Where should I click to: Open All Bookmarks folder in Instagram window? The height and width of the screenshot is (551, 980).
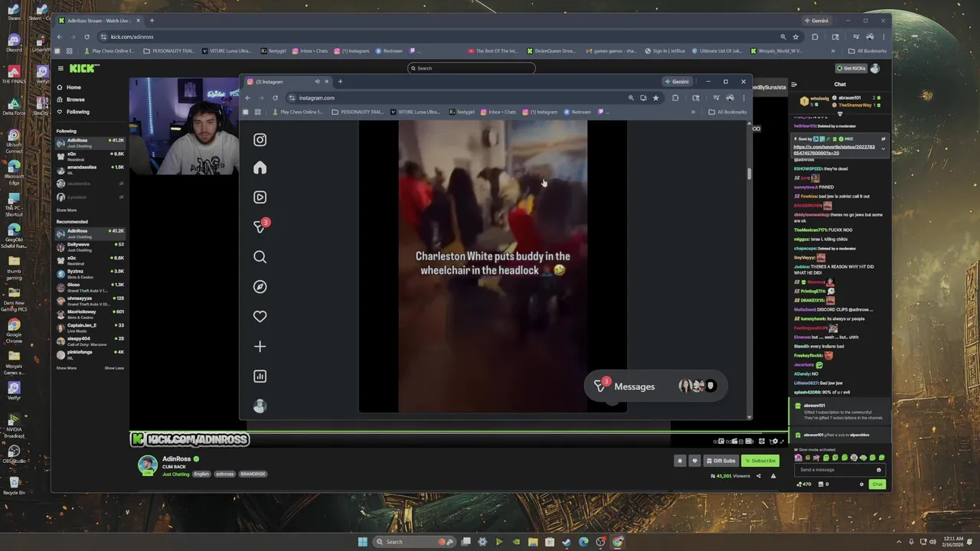[727, 112]
